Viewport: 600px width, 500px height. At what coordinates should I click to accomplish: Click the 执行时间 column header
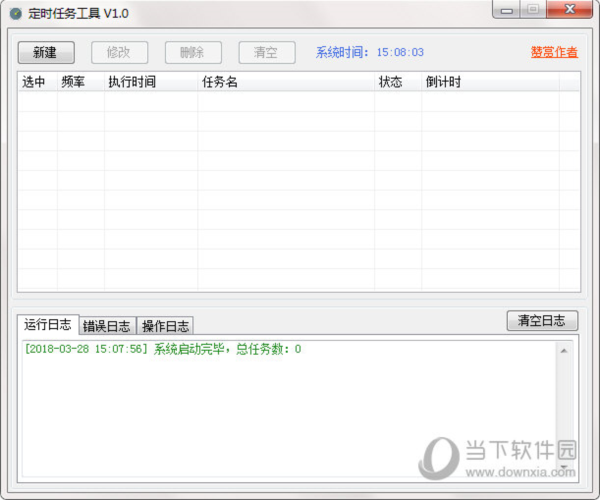151,81
